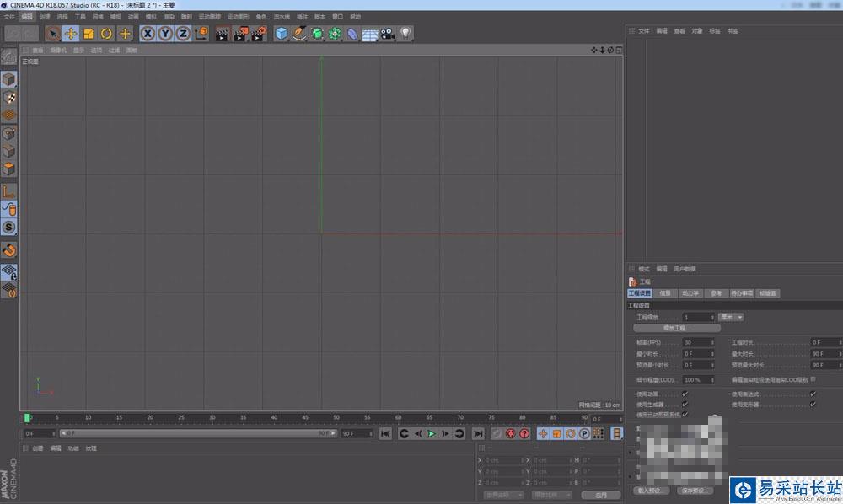
Task: Switch to Points mode
Action: coord(9,133)
